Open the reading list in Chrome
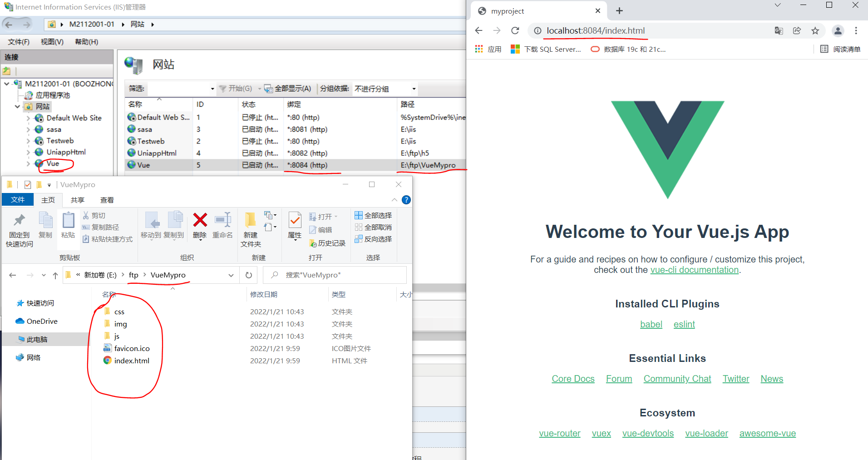The width and height of the screenshot is (868, 460). coord(840,49)
